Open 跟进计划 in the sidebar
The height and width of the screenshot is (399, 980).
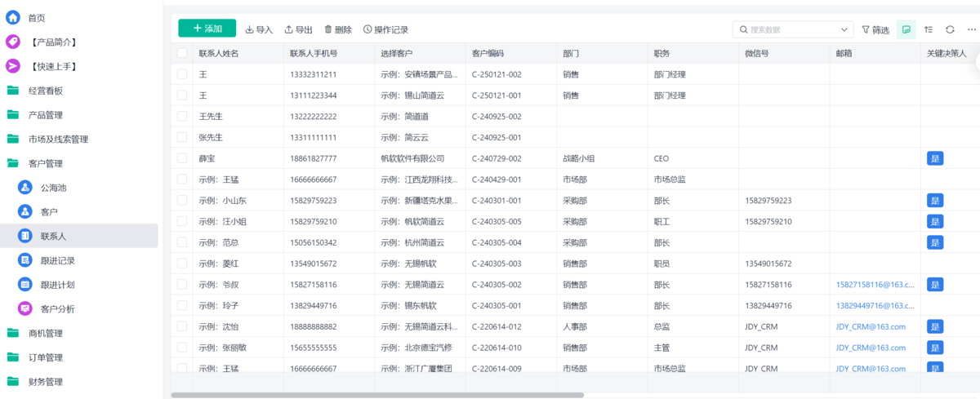click(58, 285)
